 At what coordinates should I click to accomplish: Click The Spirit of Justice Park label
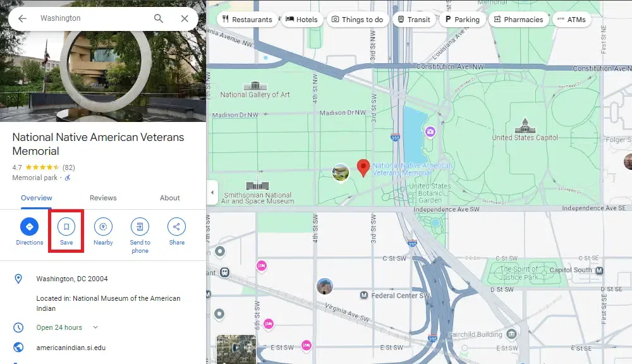(x=519, y=273)
